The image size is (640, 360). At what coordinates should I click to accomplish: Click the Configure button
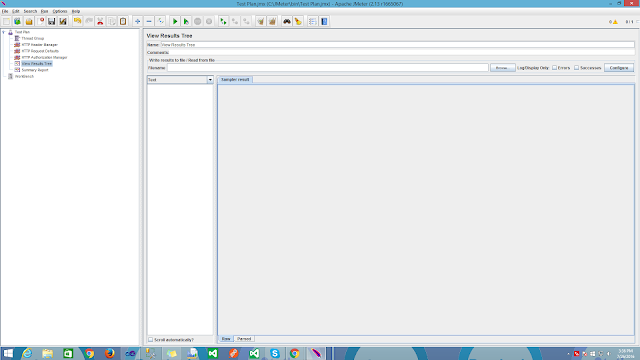tap(619, 68)
